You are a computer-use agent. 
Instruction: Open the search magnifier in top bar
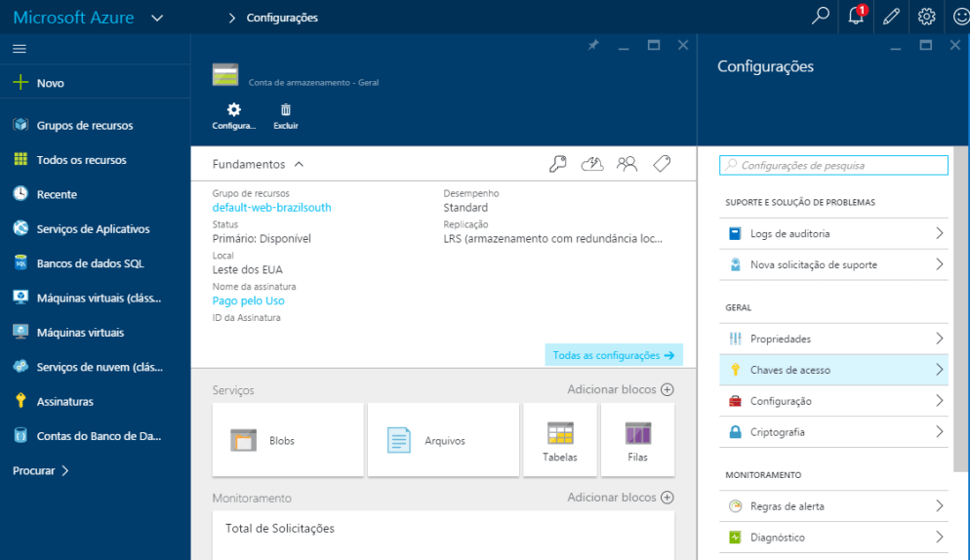tap(822, 17)
